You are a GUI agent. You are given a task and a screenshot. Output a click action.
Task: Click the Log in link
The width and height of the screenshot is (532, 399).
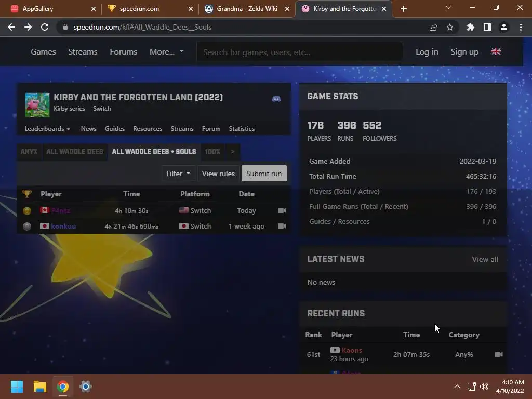(427, 52)
